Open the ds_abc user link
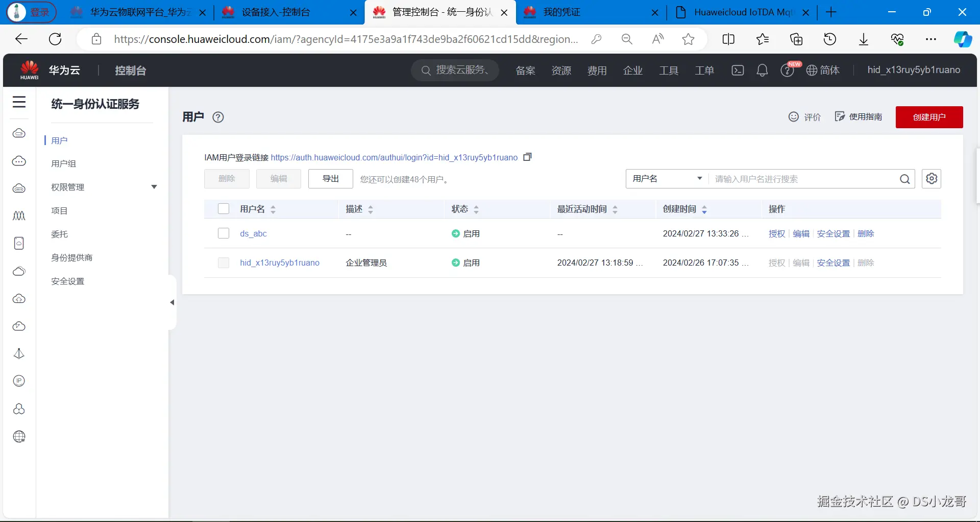Screen dimensions: 980x522 (253, 233)
